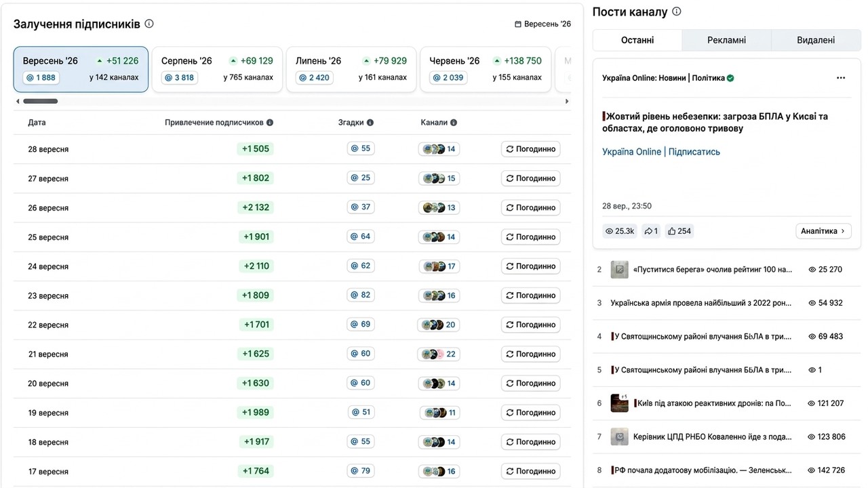Click info icon beside Привлечение подписчиков column
The image size is (868, 488).
coord(270,123)
